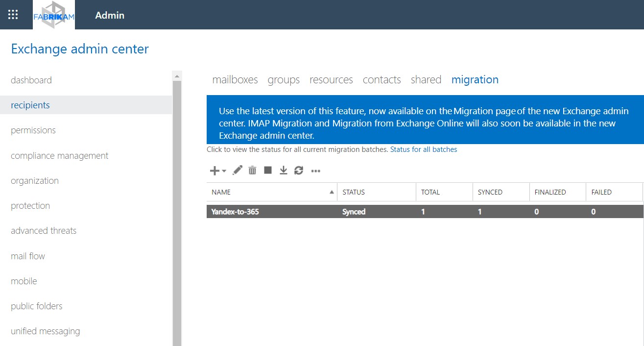Open mail flow settings
This screenshot has width=644, height=346.
click(x=28, y=256)
